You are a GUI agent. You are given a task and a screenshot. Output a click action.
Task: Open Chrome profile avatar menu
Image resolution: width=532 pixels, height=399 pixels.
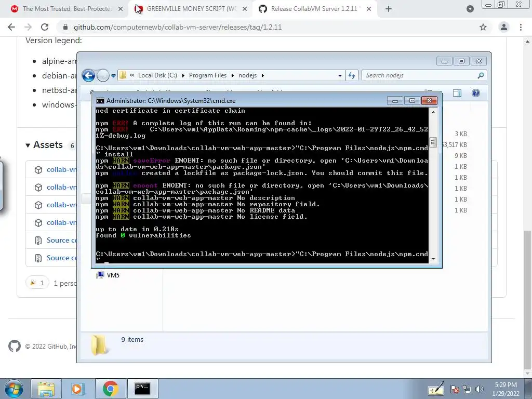[x=504, y=27]
